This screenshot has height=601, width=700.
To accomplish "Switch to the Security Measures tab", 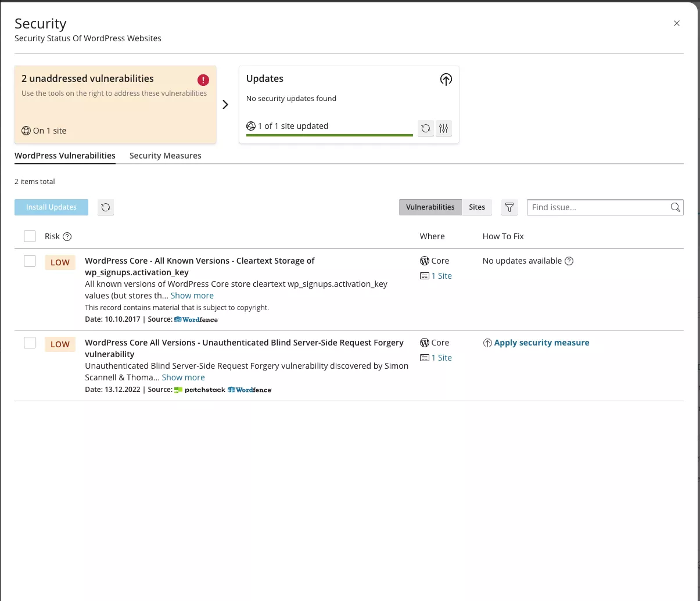I will pyautogui.click(x=165, y=156).
